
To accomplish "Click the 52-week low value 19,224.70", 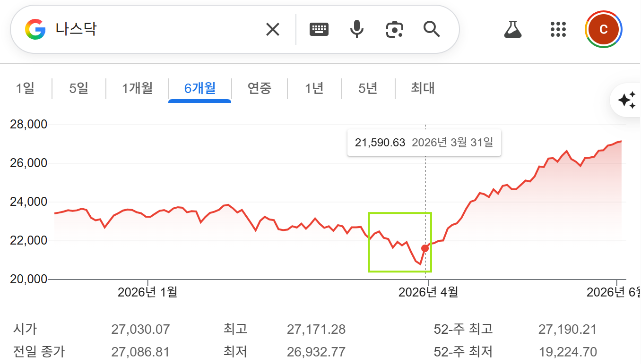I will 567,352.
